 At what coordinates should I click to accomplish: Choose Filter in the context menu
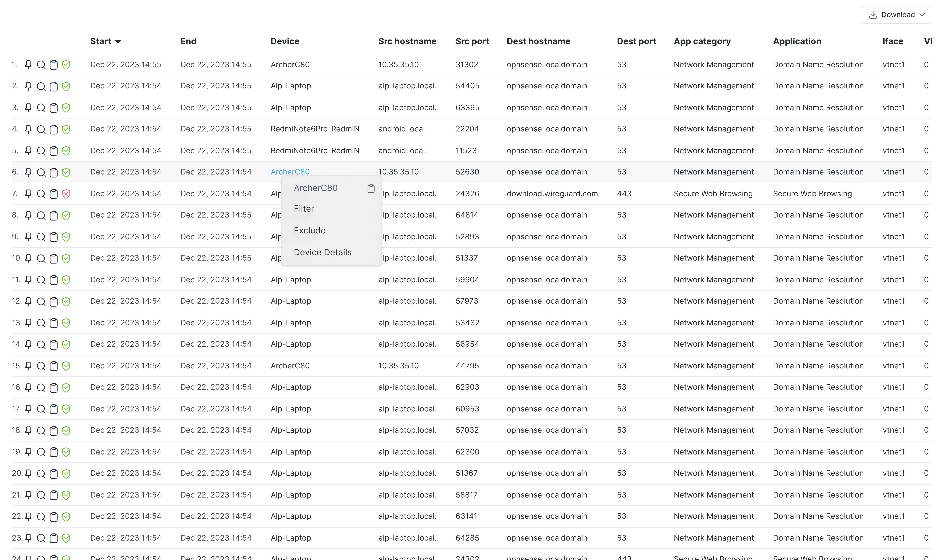tap(304, 209)
